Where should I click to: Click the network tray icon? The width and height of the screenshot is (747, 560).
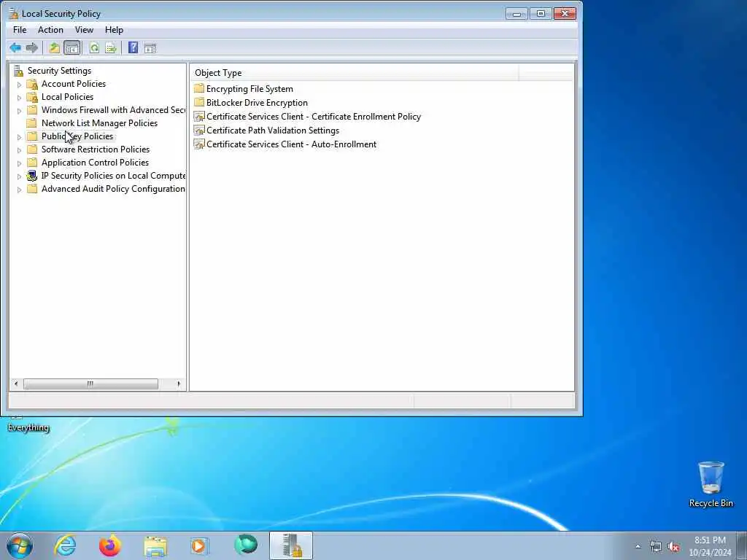[656, 547]
